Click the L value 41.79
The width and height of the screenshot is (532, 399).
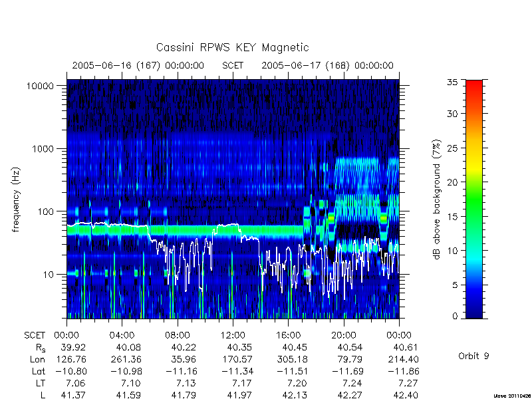[184, 395]
